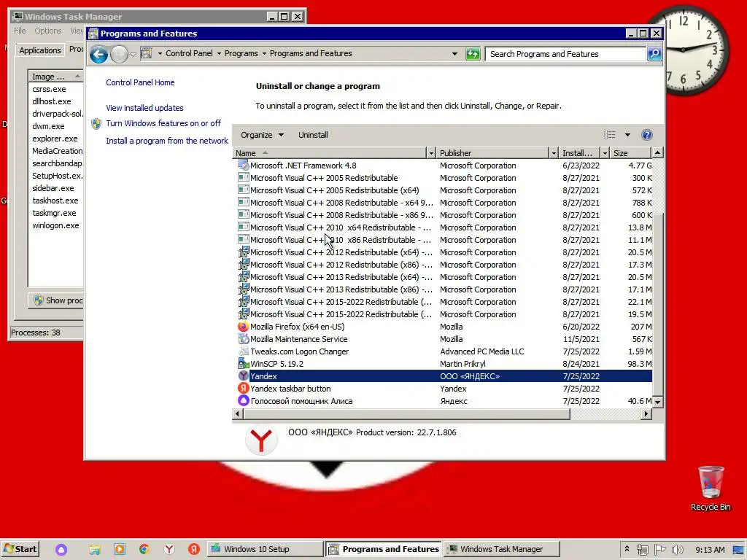Select Microsoft Visual C++ 2005 Redistributable (x64)

[x=444, y=190]
